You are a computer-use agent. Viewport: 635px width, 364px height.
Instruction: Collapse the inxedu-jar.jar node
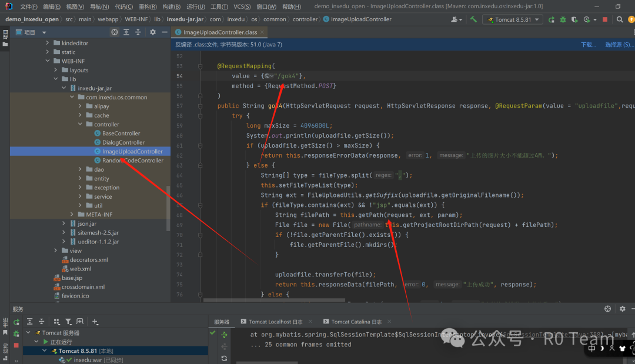pos(63,88)
